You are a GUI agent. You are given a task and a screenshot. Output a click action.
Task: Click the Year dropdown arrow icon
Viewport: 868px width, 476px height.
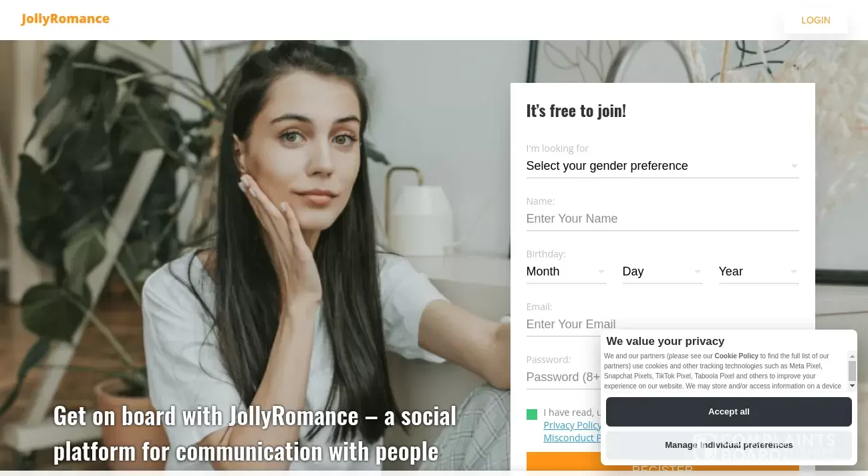[794, 271]
